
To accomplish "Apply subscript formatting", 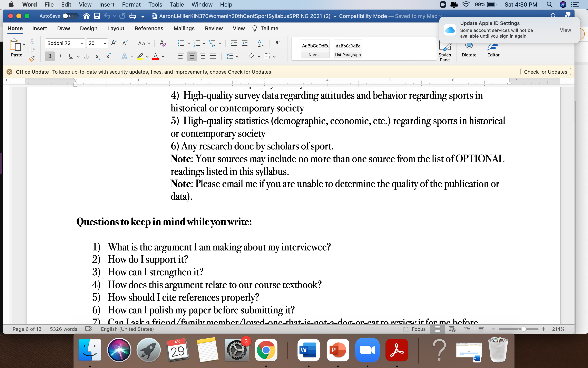I will [98, 56].
